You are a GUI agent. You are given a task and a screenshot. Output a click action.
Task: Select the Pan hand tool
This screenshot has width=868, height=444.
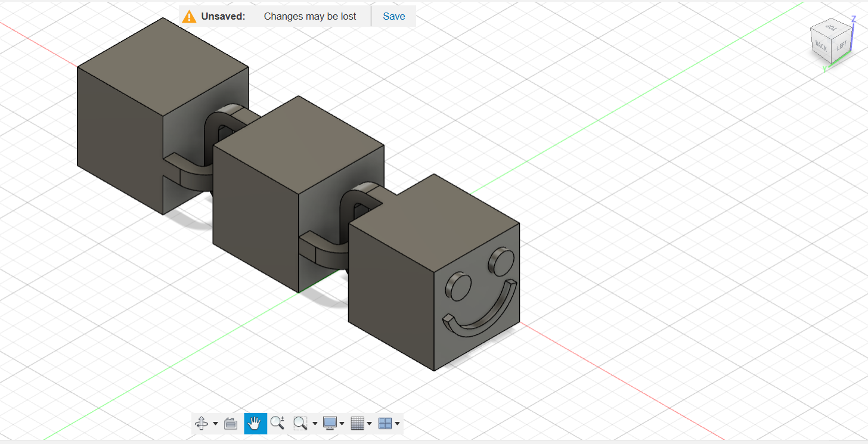coord(255,424)
